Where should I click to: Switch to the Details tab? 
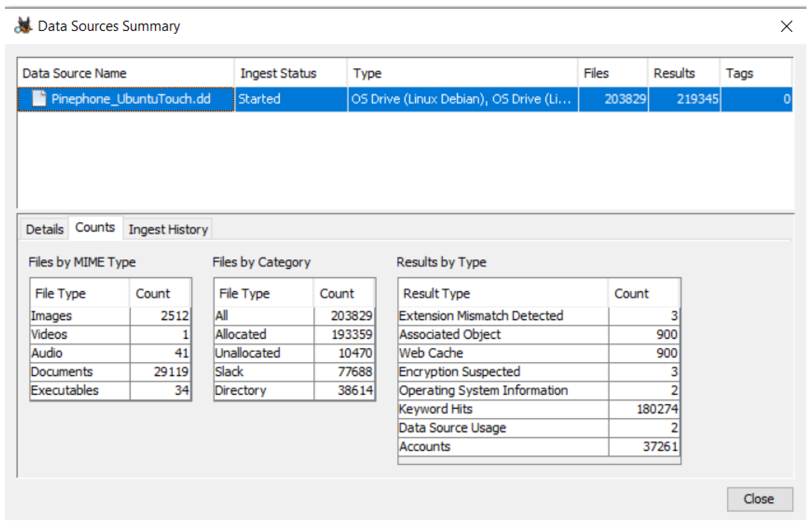click(45, 229)
